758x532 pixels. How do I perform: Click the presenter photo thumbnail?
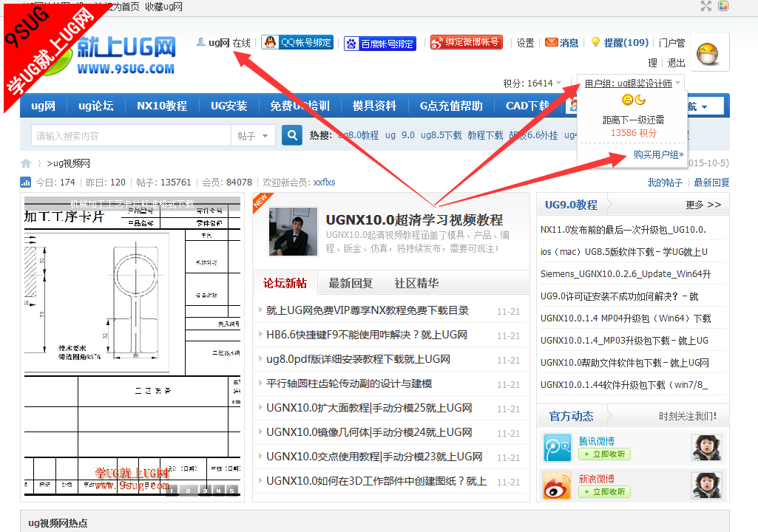click(x=293, y=231)
